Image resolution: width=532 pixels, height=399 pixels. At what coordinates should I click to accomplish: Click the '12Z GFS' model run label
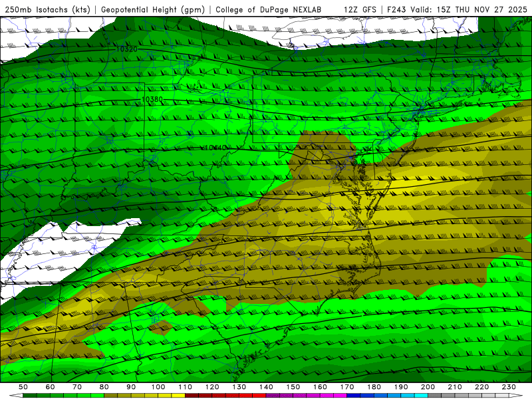point(360,10)
